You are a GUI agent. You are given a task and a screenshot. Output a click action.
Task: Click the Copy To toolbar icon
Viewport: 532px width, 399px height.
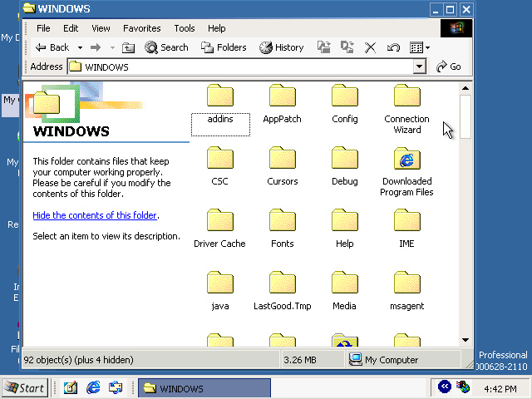click(x=347, y=47)
